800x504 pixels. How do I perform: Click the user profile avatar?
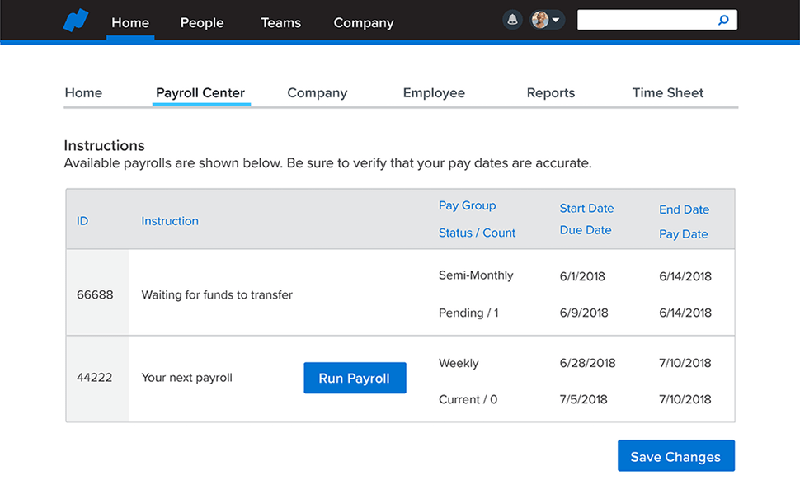tap(540, 20)
